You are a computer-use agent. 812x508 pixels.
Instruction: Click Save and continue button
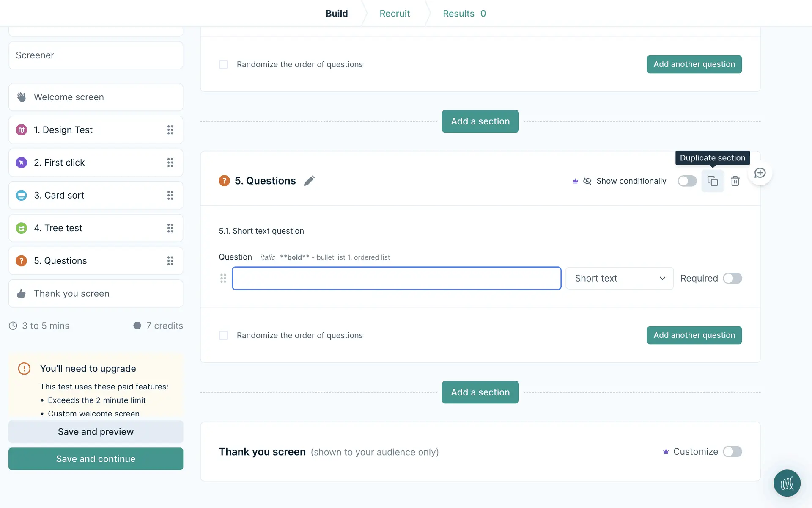click(x=96, y=459)
